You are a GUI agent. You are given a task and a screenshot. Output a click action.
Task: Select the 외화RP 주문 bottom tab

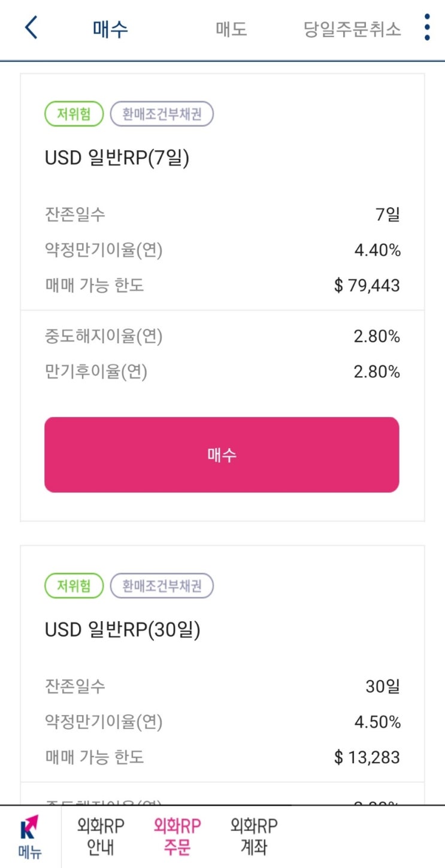point(177,837)
